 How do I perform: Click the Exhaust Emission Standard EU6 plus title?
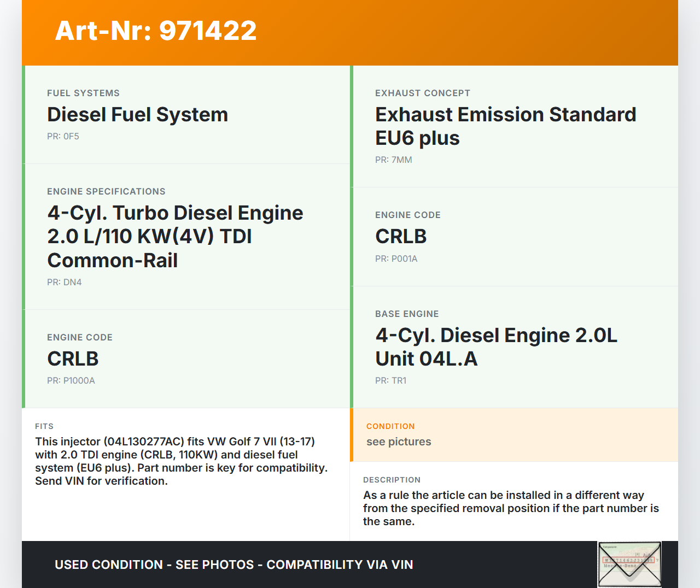[x=505, y=126]
